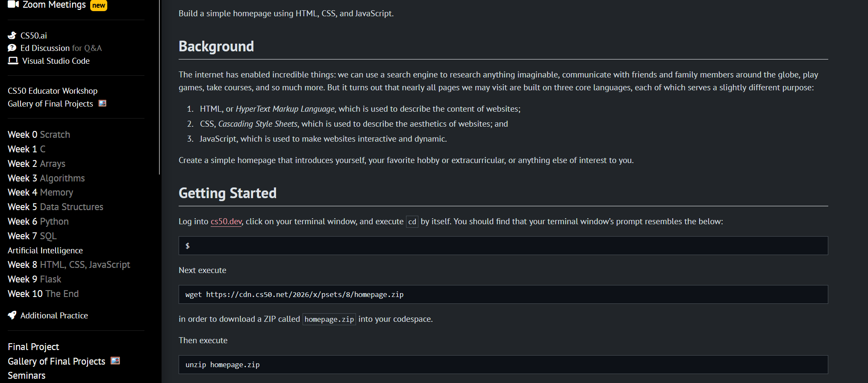Click the yellow 'new' badge
868x383 pixels.
pyautogui.click(x=99, y=5)
